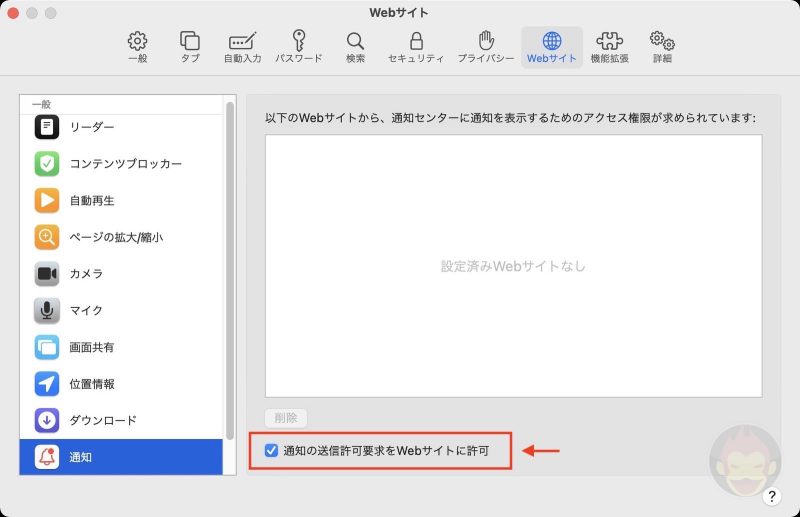The height and width of the screenshot is (517, 800).
Task: Click the 画面共有 screen sharing icon
Action: (x=47, y=347)
